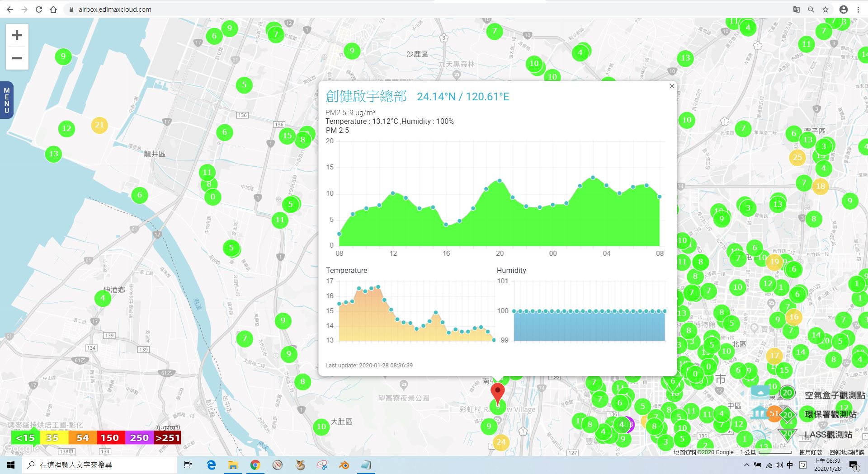Image resolution: width=868 pixels, height=474 pixels.
Task: Click the Last update timestamp text
Action: pyautogui.click(x=369, y=365)
